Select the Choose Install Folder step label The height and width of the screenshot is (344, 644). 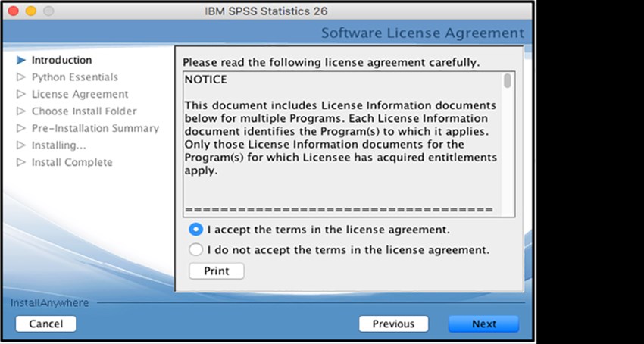point(84,111)
